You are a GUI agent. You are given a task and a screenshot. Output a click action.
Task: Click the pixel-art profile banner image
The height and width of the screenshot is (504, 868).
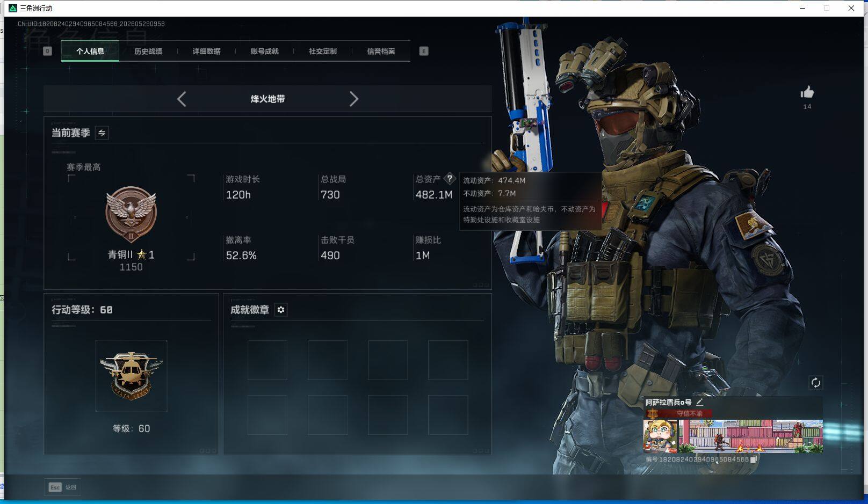coord(751,436)
